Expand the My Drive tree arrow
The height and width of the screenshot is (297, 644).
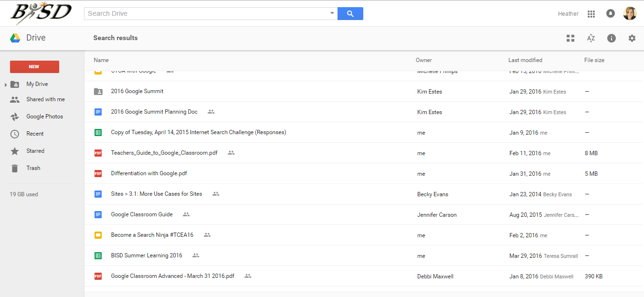pyautogui.click(x=6, y=85)
